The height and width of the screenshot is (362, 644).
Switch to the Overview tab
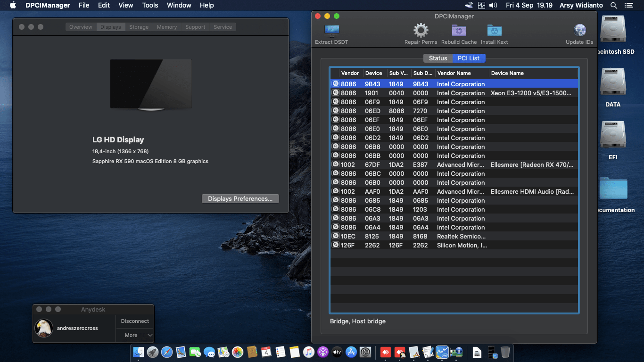[x=80, y=27]
